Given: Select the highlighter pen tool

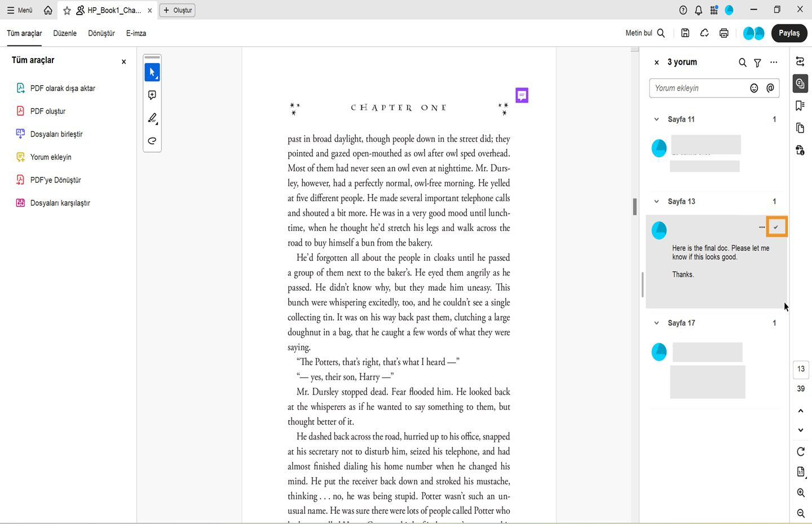Looking at the screenshot, I should pyautogui.click(x=152, y=118).
